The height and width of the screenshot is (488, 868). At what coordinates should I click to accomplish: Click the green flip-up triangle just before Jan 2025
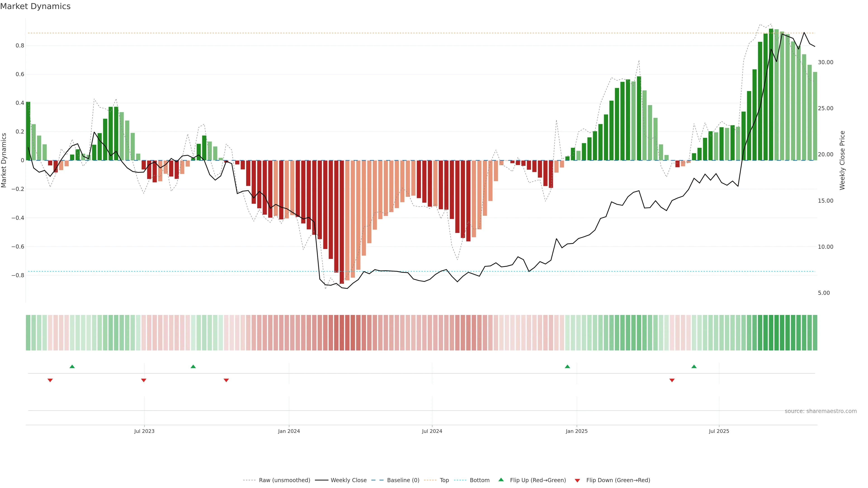[567, 366]
